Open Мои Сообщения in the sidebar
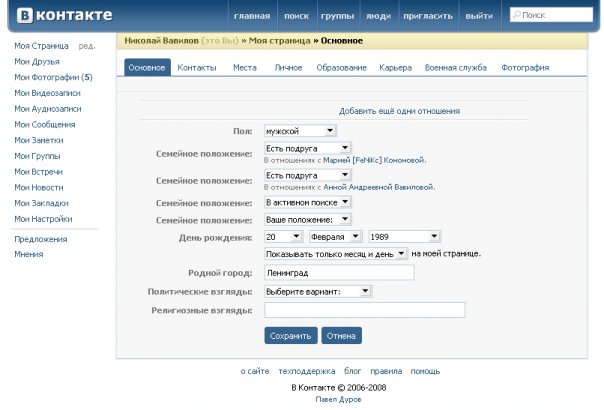Screen dimensions: 604x410 45,125
